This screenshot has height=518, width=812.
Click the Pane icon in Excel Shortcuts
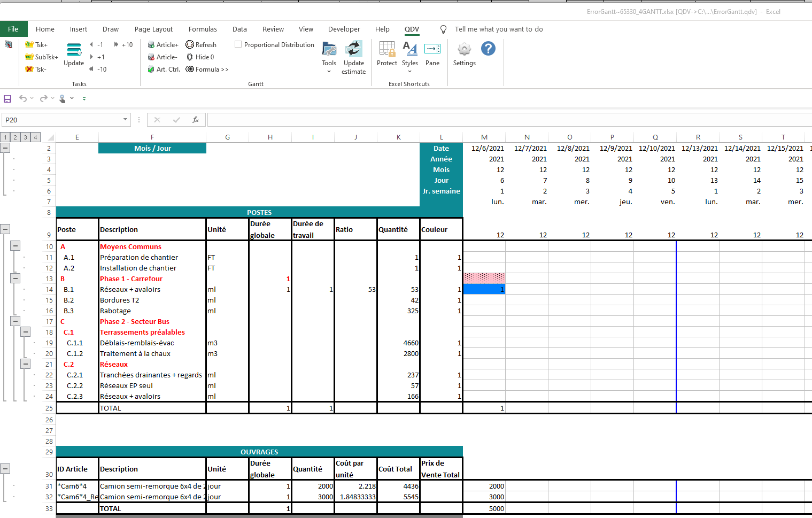click(432, 50)
